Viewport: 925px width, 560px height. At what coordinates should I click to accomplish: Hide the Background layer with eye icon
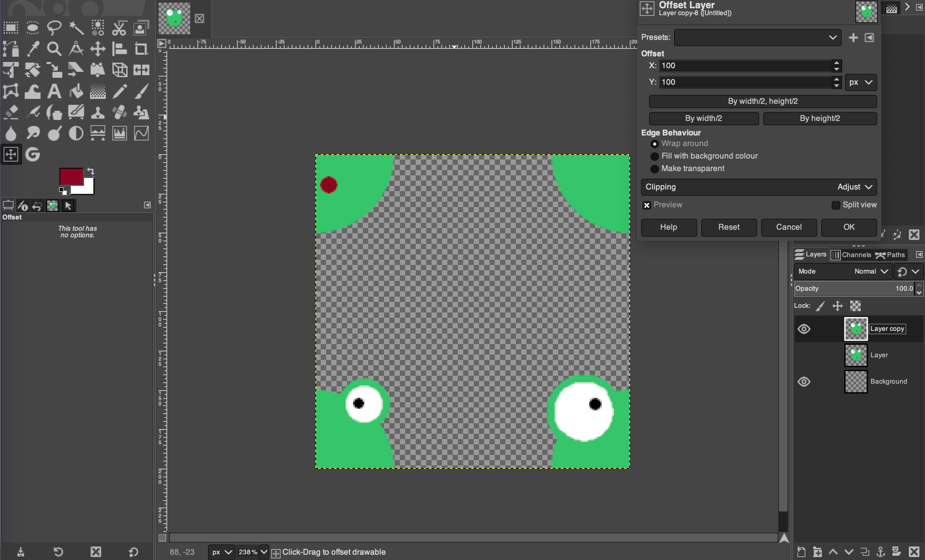804,382
